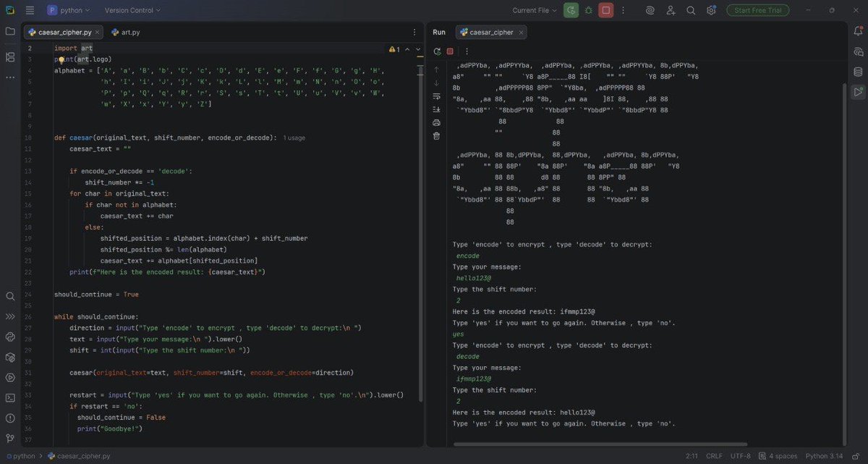Close the caesar_cipher.py editor tab

point(98,32)
